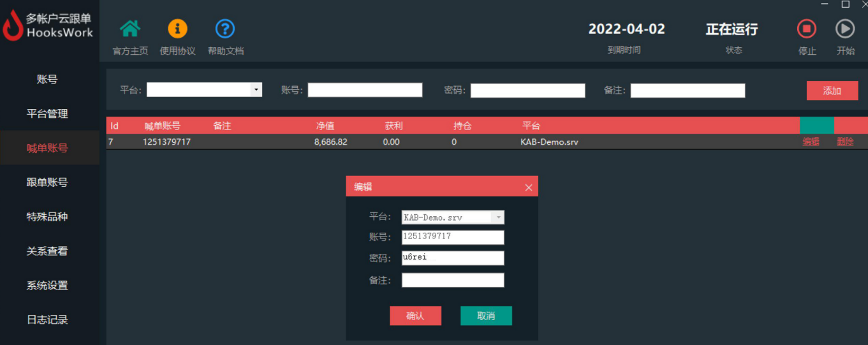Close the 编辑 dialog with X
Screen dimensions: 868x345
[x=528, y=187]
